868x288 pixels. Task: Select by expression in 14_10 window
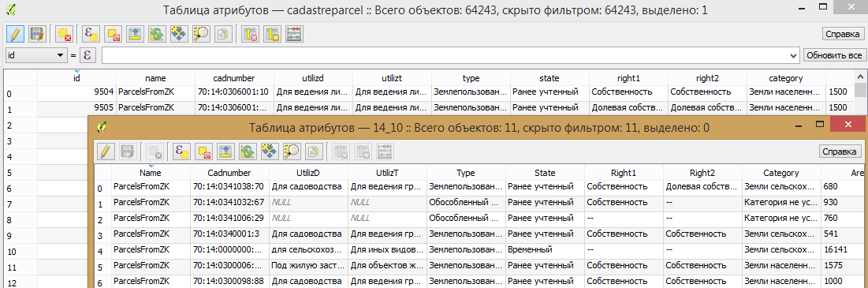(181, 151)
